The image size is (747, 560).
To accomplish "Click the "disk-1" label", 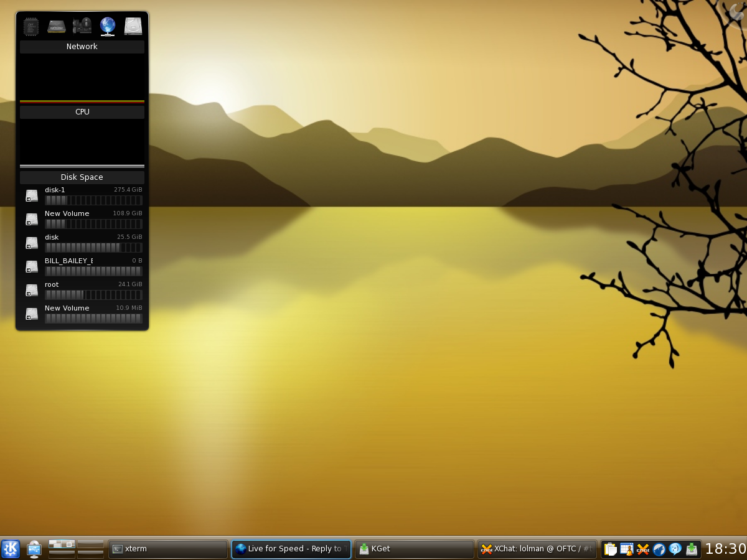I will click(55, 190).
